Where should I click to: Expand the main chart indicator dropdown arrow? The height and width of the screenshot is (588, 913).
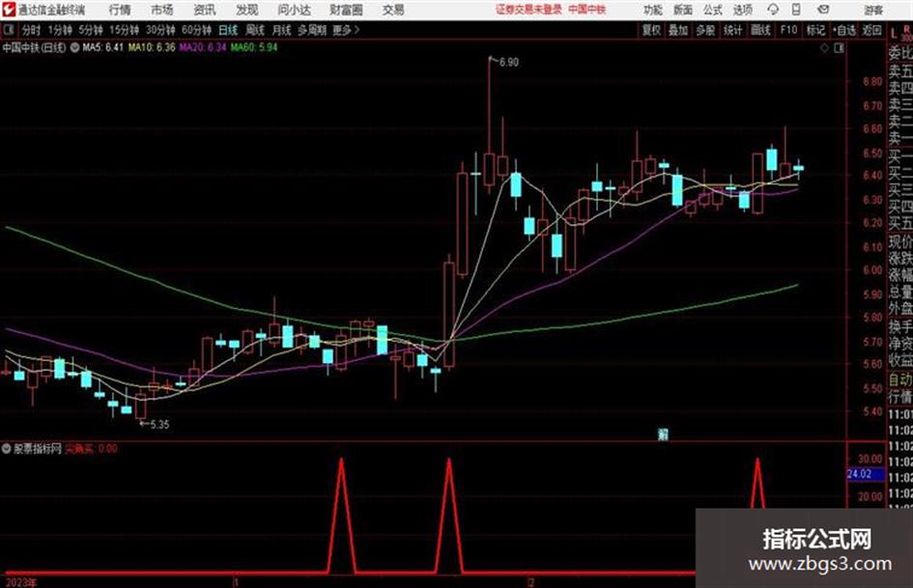[x=74, y=47]
